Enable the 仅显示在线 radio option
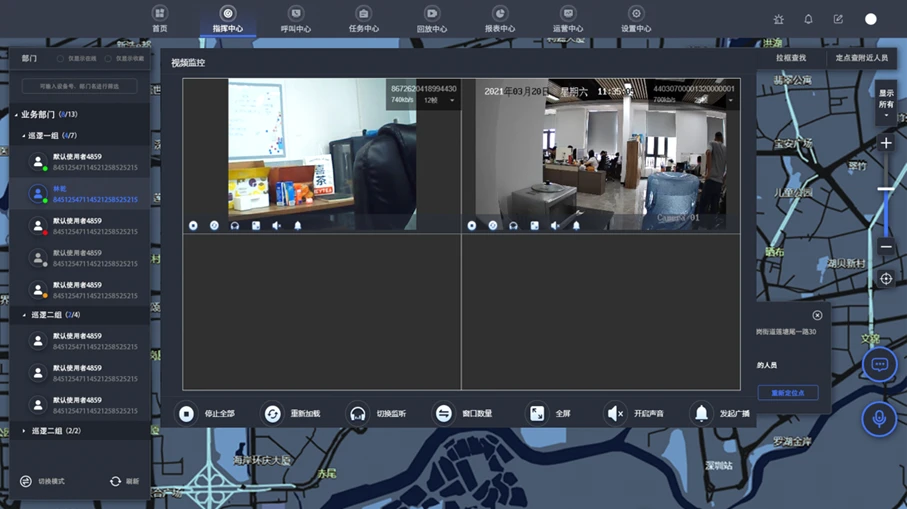907x509 pixels. [x=60, y=59]
